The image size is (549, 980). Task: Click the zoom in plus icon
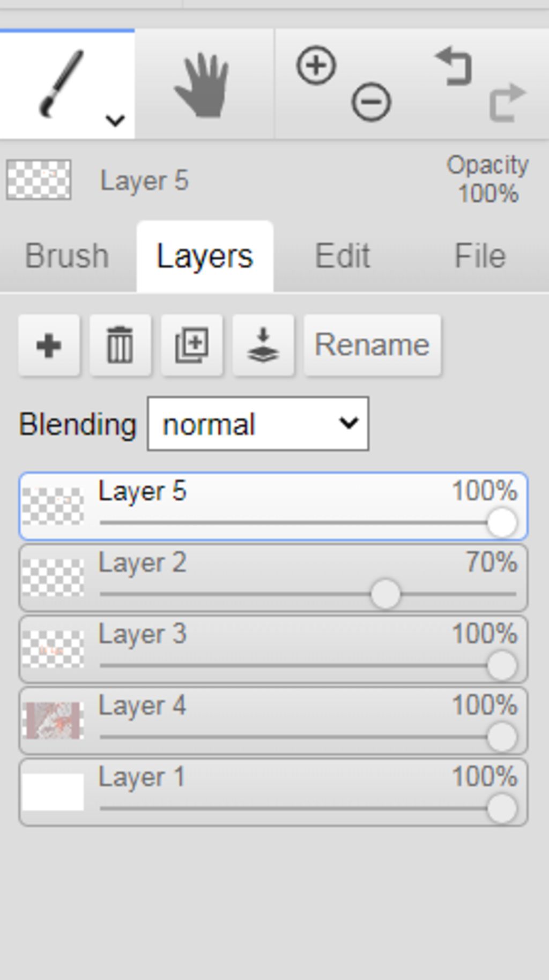[x=316, y=65]
